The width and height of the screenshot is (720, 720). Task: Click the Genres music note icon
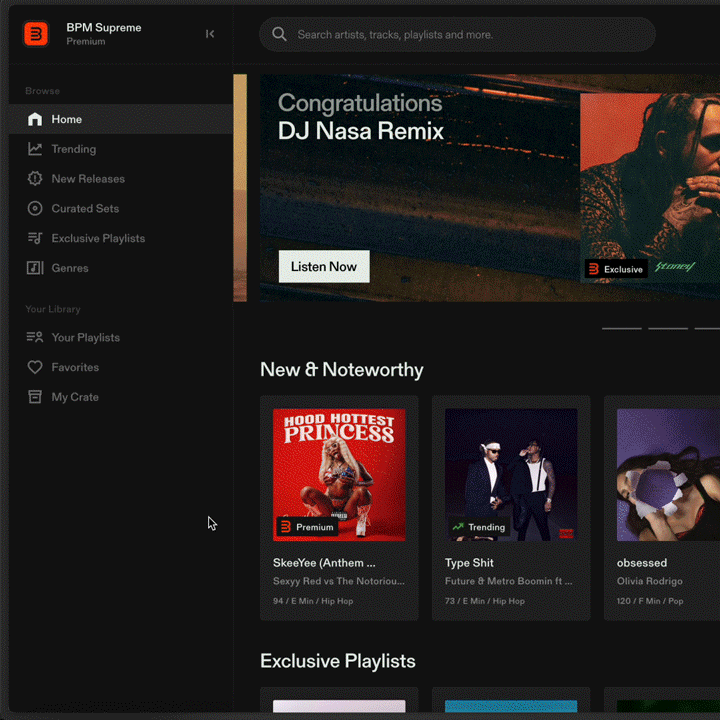point(35,268)
